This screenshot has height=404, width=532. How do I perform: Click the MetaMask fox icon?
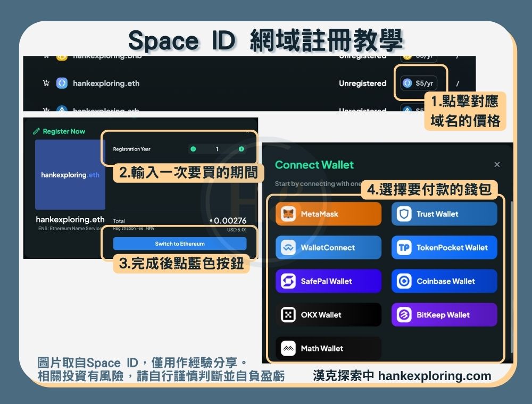pos(288,214)
